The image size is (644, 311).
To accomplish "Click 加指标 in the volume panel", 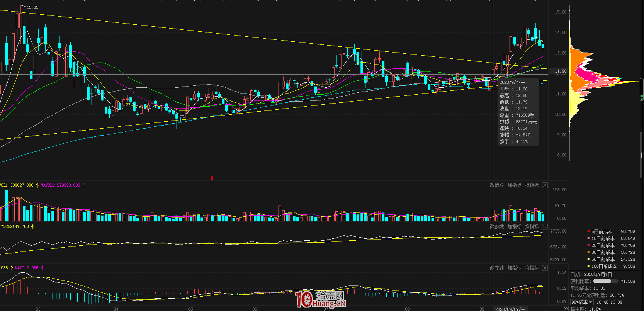I will [x=514, y=185].
